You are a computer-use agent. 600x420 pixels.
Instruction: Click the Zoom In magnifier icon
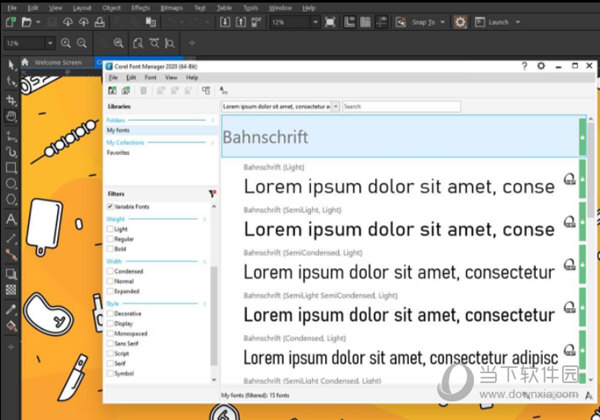(66, 43)
